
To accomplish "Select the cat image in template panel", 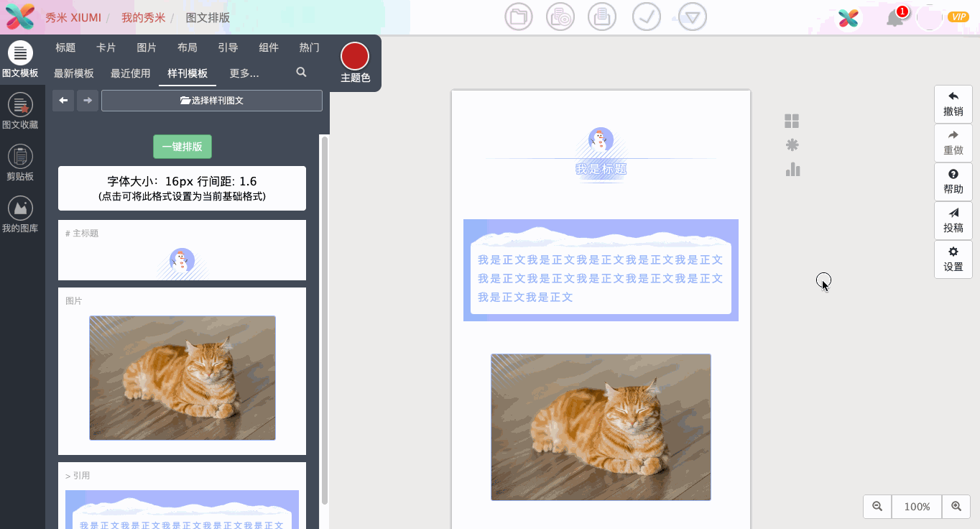I will (182, 377).
